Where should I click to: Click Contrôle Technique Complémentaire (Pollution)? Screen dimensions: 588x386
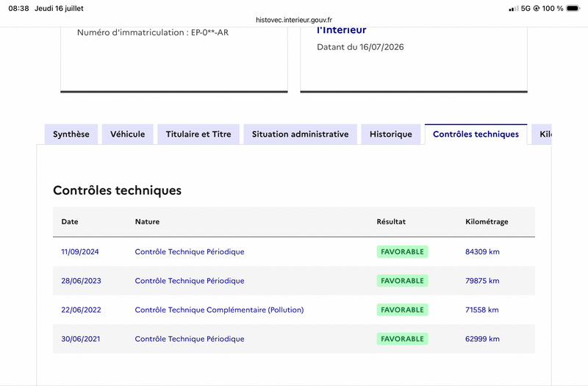pyautogui.click(x=219, y=310)
